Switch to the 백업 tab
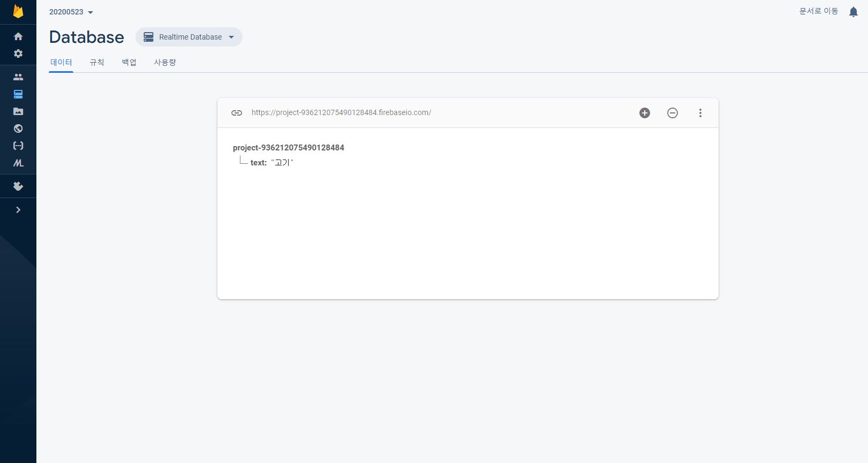Screen dimensions: 868x463 129,62
